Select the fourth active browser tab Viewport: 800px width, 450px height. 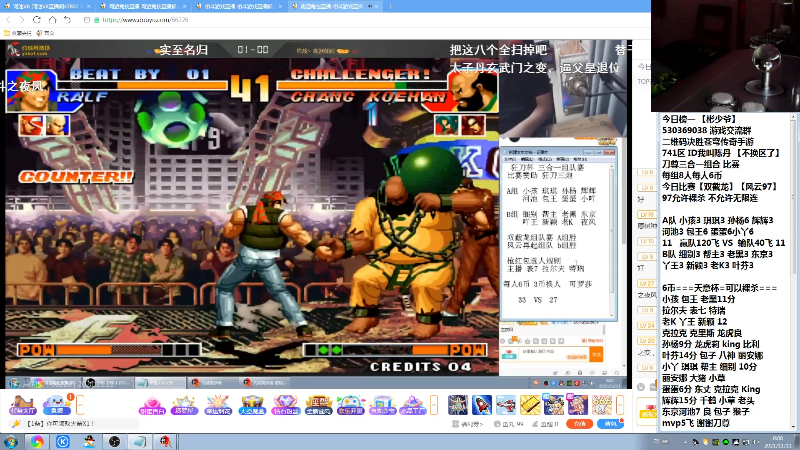(334, 6)
